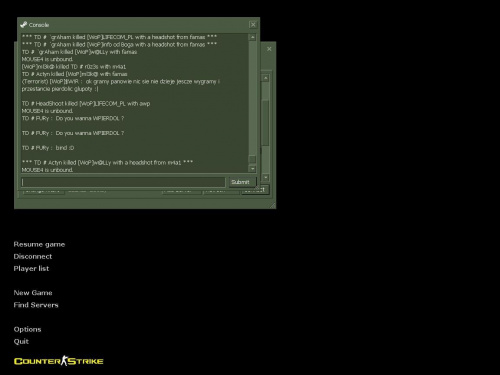The width and height of the screenshot is (500, 375).
Task: Click the console log scroll-down arrow
Action: click(x=252, y=169)
